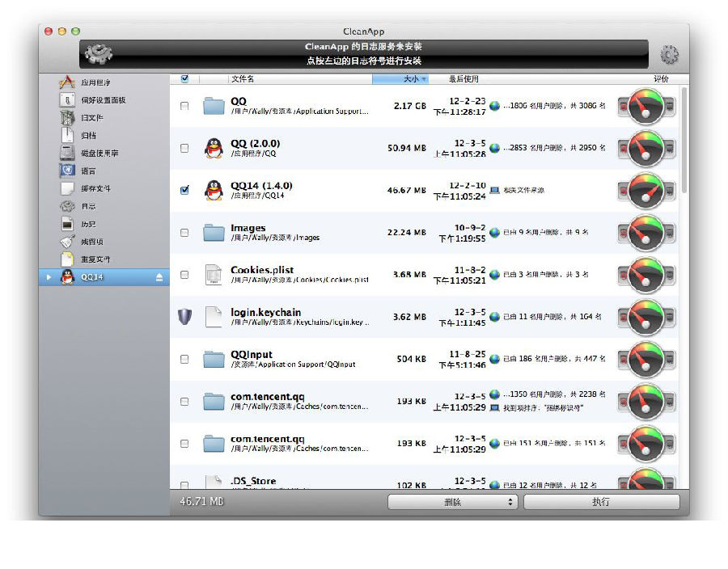Select 偏好设置面板 in the sidebar
Screen dimensions: 728x569
coord(102,100)
